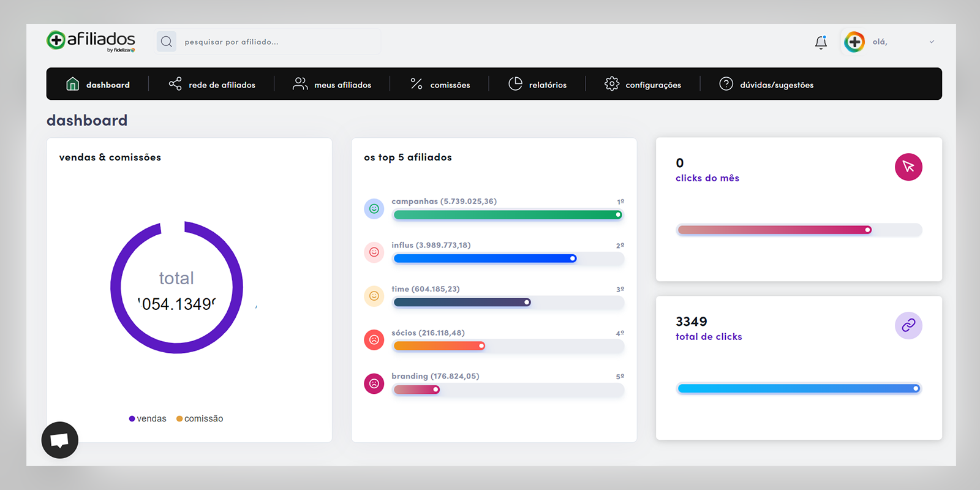Click the total value in donut chart
Image resolution: width=980 pixels, height=490 pixels.
click(176, 304)
